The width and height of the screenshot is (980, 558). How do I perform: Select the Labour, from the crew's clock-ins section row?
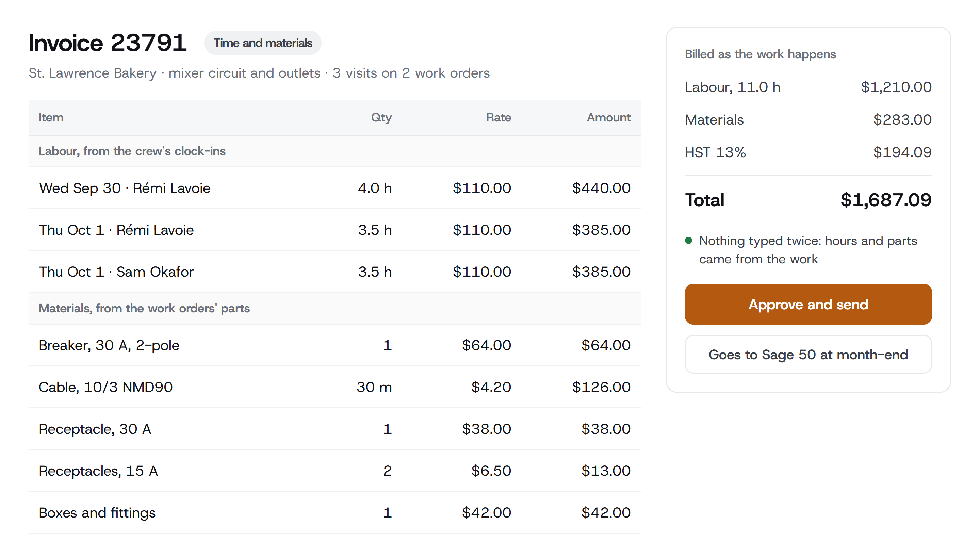pos(334,151)
